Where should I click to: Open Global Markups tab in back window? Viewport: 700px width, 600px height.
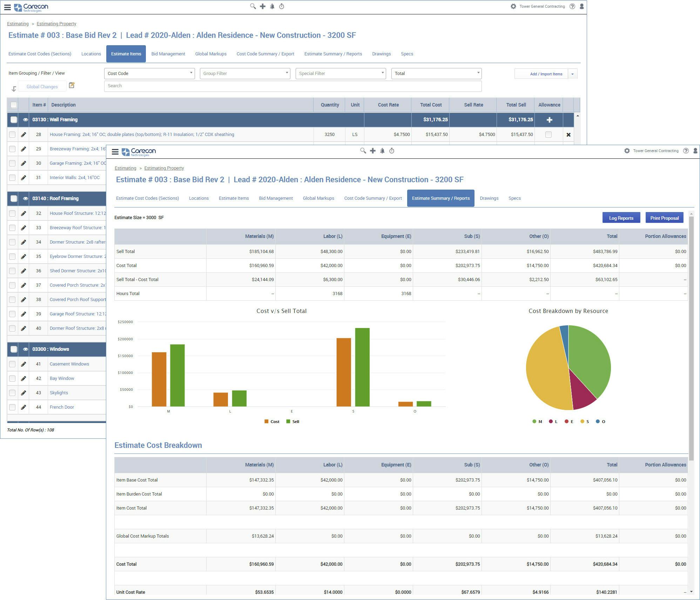(211, 54)
